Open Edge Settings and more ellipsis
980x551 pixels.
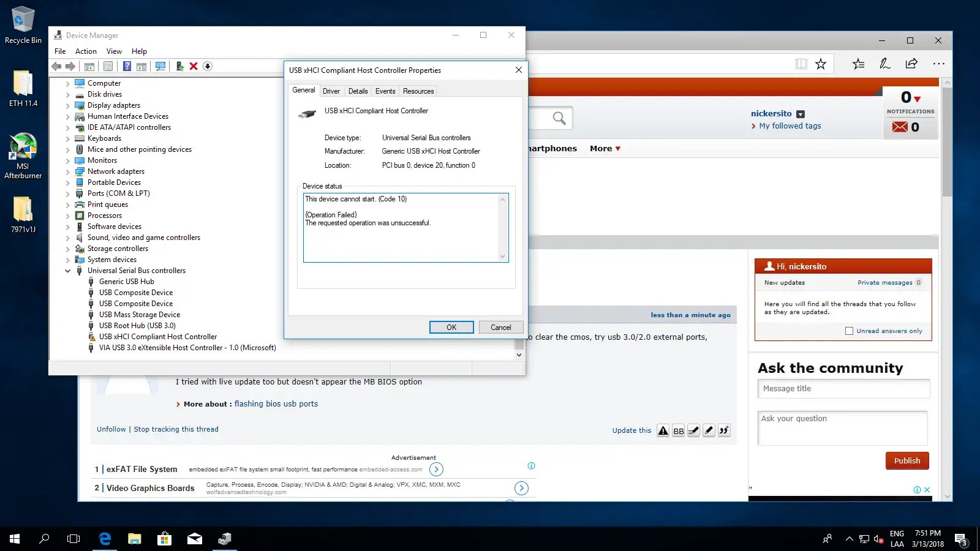(938, 64)
